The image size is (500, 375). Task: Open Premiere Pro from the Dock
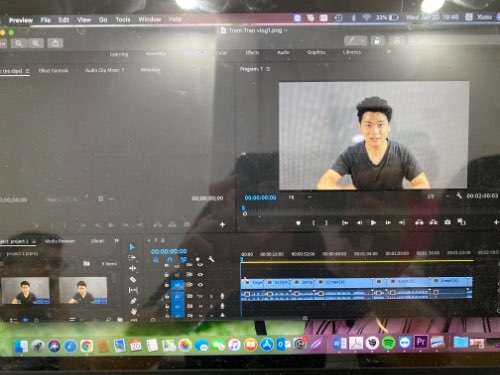[x=421, y=342]
